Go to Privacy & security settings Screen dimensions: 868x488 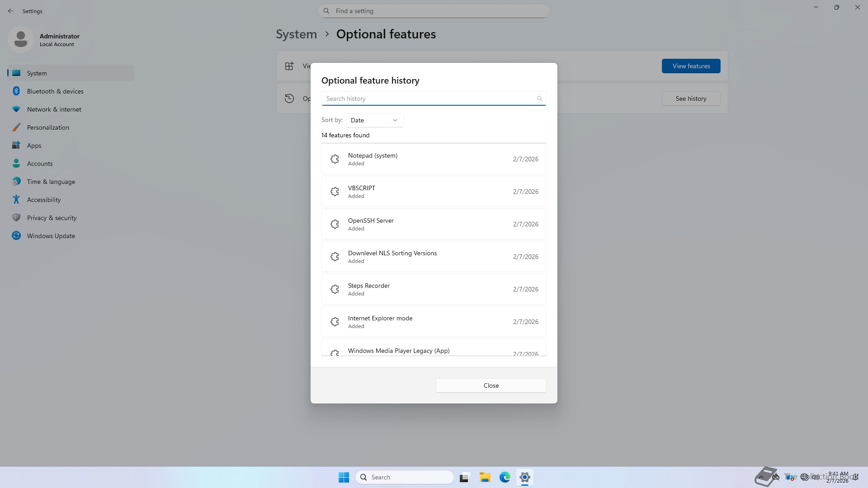point(52,218)
